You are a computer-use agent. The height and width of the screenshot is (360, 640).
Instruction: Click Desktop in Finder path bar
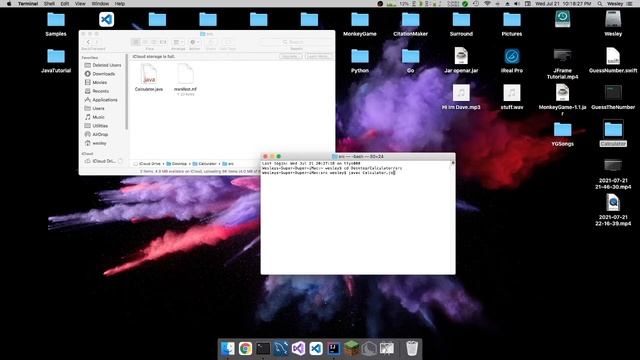[x=176, y=164]
